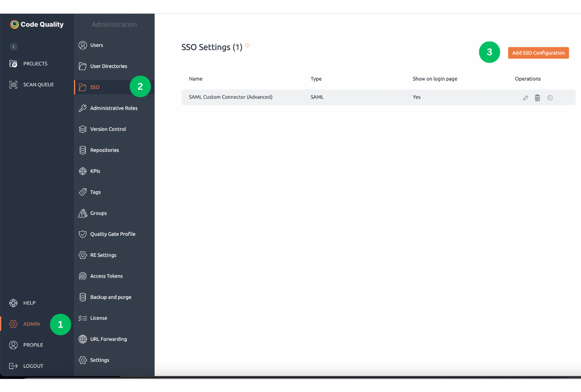This screenshot has width=581, height=392.
Task: Click info icon beside SSO Settings title
Action: click(247, 45)
